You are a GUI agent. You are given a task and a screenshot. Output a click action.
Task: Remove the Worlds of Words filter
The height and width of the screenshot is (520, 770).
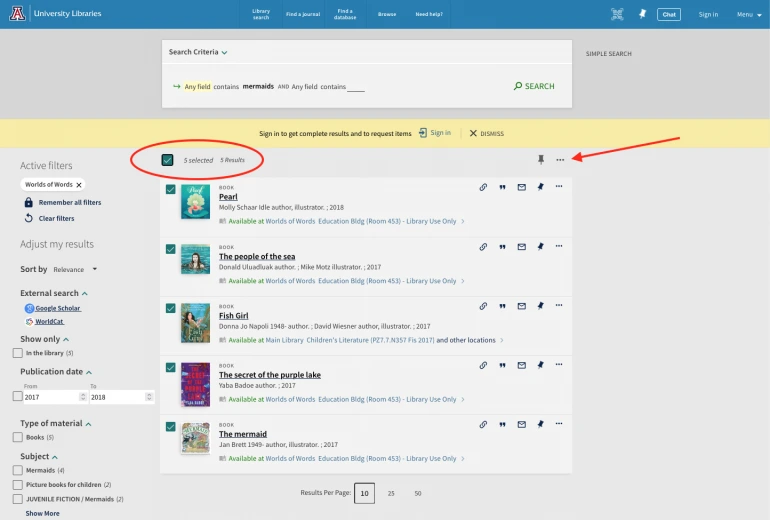tap(79, 185)
